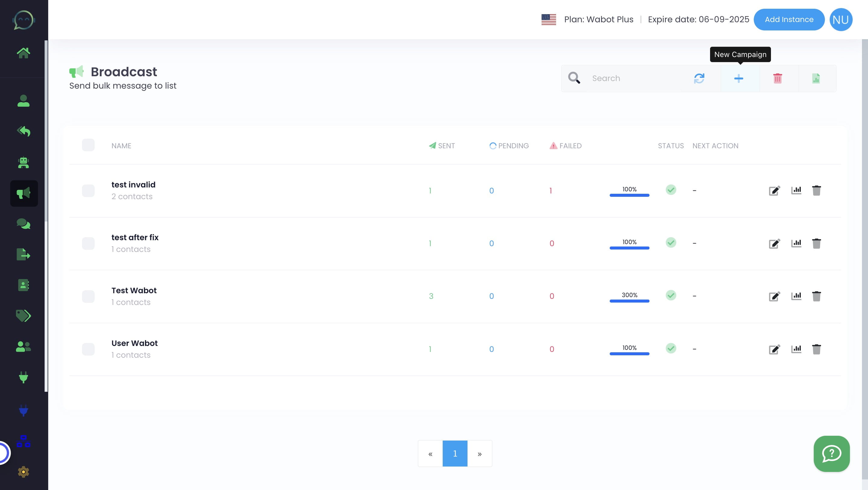Open the chatbot robot sidebar icon

[23, 163]
